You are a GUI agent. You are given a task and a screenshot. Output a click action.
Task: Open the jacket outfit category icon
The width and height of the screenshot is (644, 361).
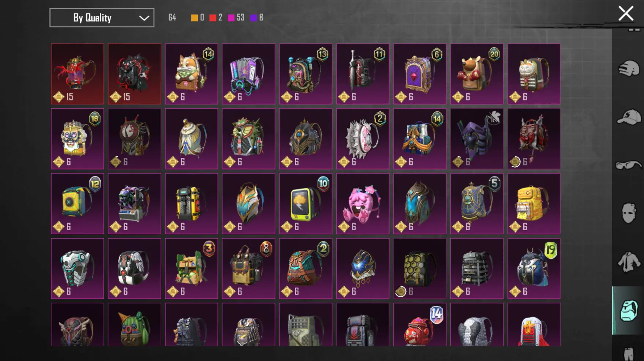pos(629,262)
